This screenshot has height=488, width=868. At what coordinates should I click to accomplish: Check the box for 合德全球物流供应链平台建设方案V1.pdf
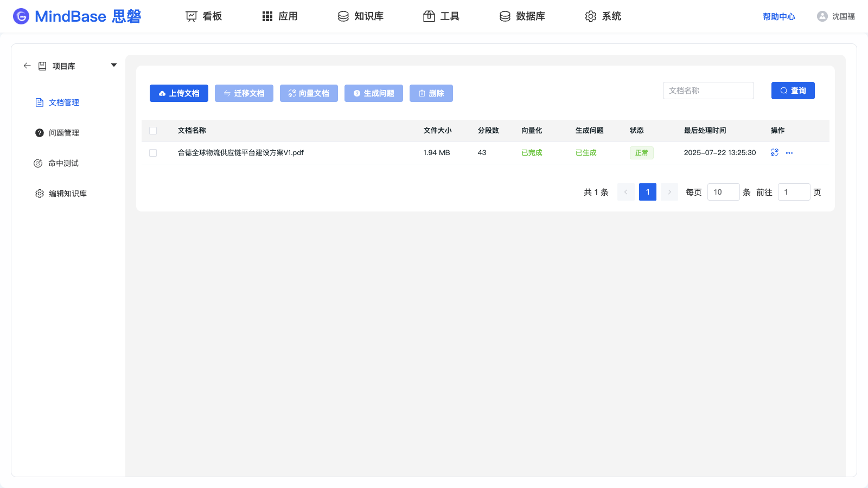click(x=153, y=153)
